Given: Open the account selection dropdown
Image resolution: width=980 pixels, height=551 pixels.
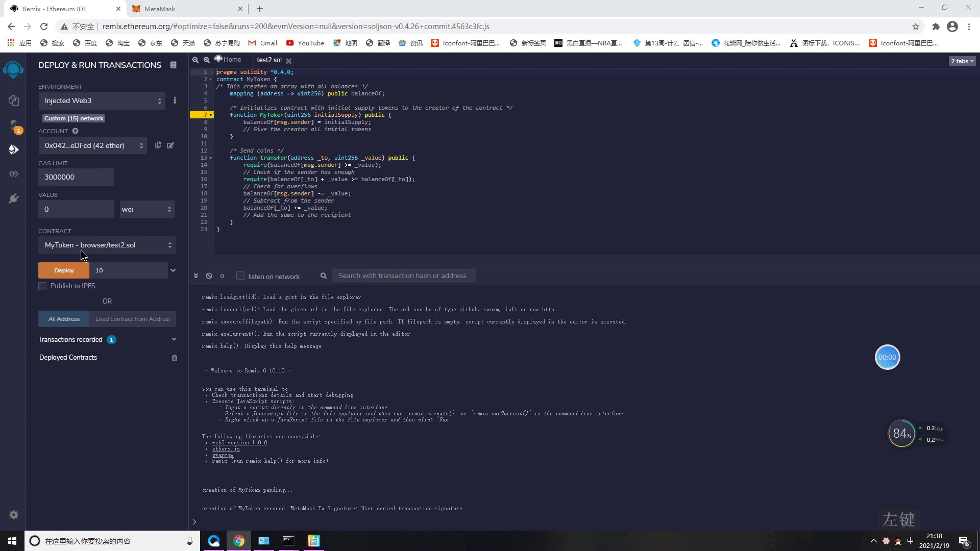Looking at the screenshot, I should [x=92, y=145].
